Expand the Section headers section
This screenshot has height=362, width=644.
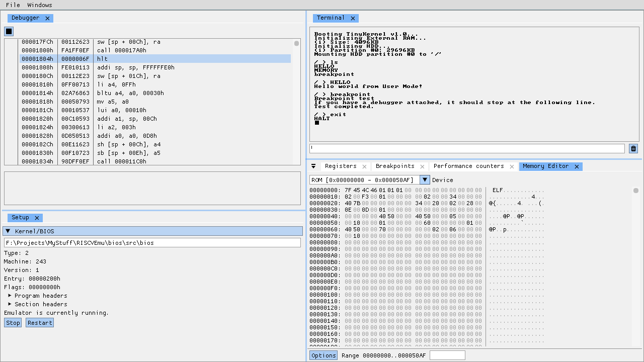point(10,304)
